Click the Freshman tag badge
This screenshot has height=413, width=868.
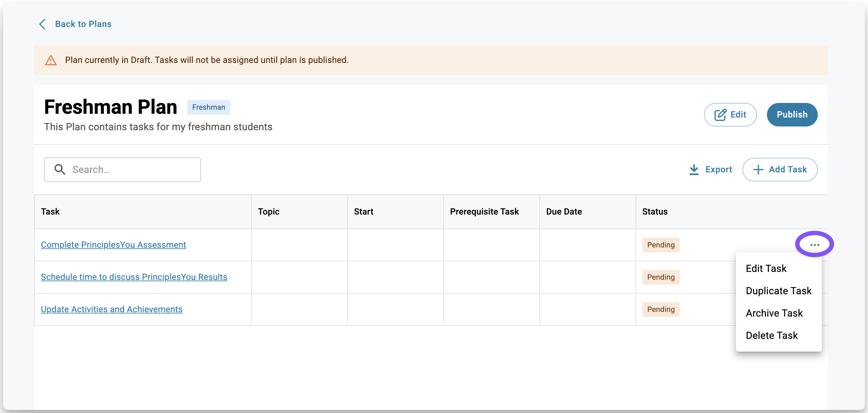pyautogui.click(x=209, y=107)
